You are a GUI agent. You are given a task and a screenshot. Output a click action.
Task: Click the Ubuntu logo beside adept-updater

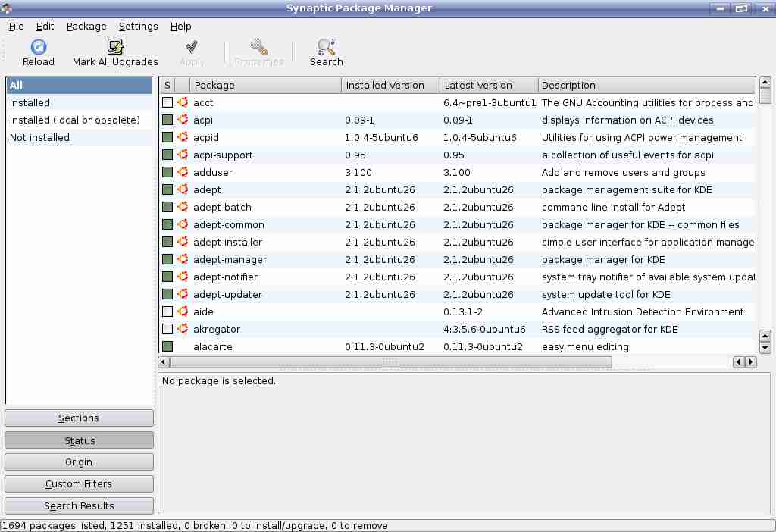point(183,294)
